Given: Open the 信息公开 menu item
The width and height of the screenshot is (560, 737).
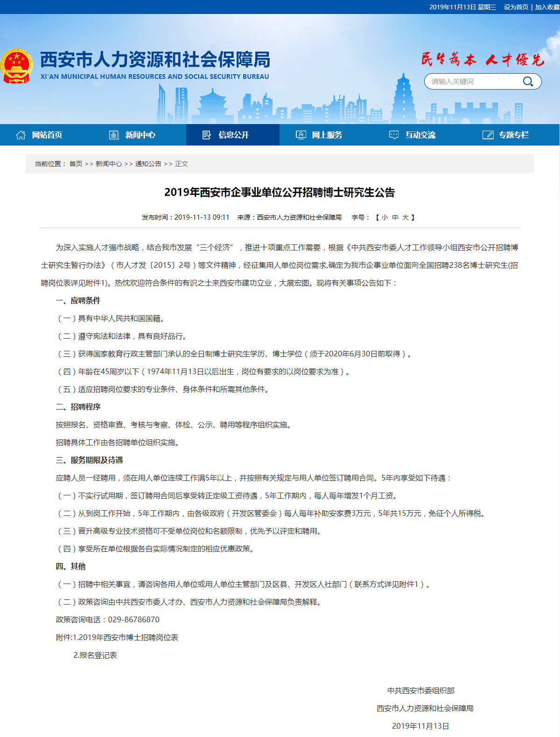Looking at the screenshot, I should [x=233, y=135].
